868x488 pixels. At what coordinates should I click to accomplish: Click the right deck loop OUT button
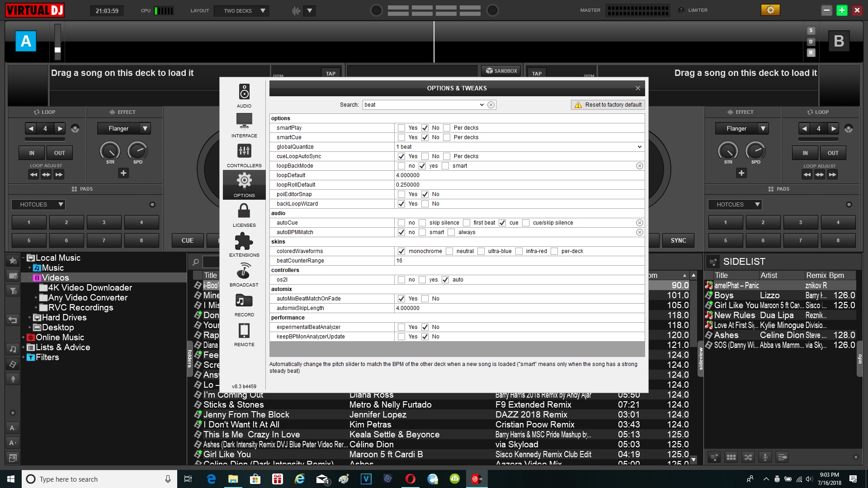(x=833, y=153)
